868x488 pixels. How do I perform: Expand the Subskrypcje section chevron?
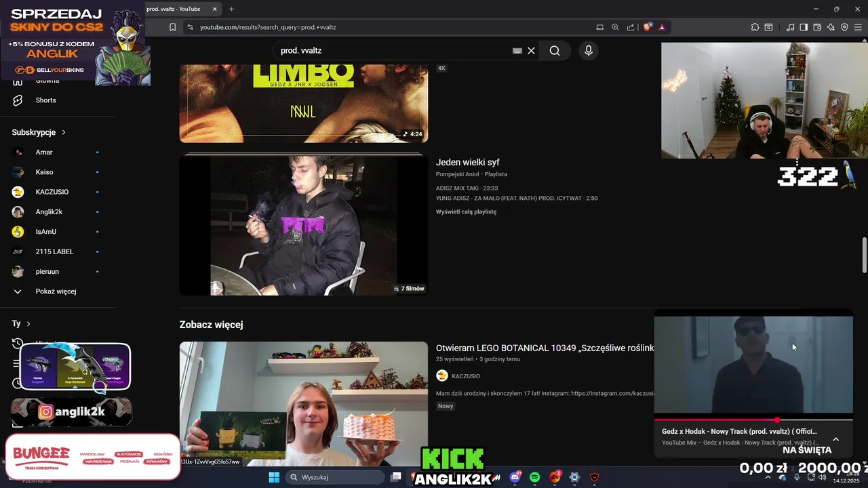pyautogui.click(x=64, y=133)
